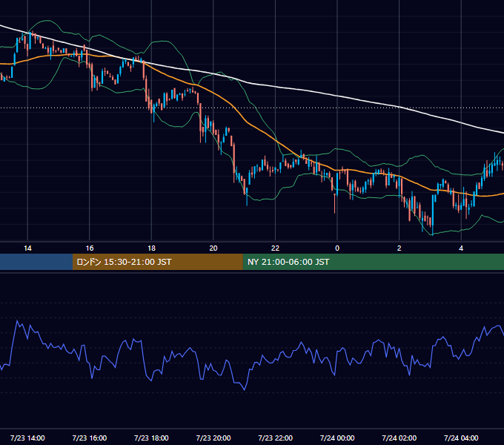Click the 7/23 22:00 indicator time label

point(276,438)
